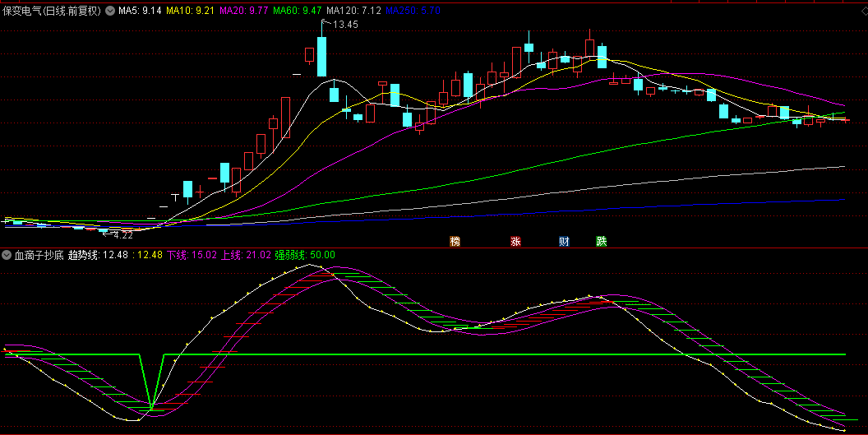Viewport: 868px width, 435px height.
Task: Click the 强弱线: 50.00 value label
Action: (305, 255)
